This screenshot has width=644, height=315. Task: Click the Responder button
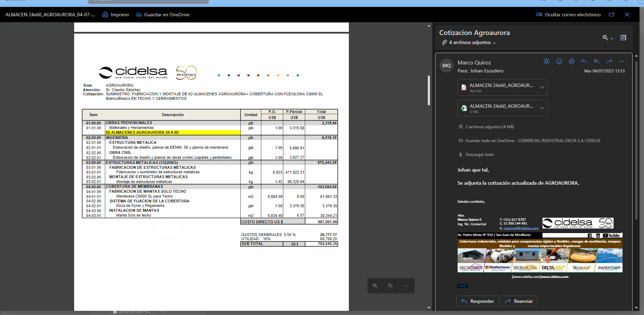point(477,301)
